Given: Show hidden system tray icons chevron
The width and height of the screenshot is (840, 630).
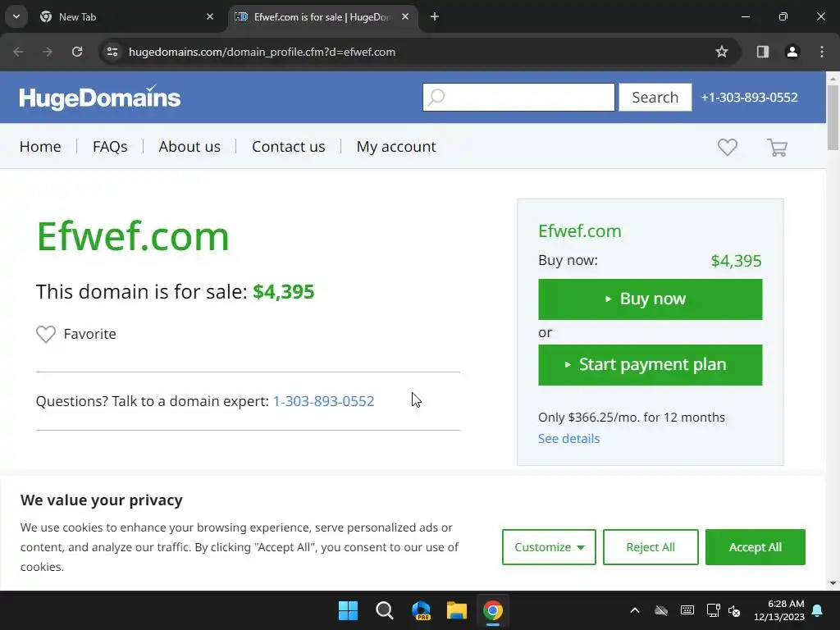Looking at the screenshot, I should coord(635,610).
